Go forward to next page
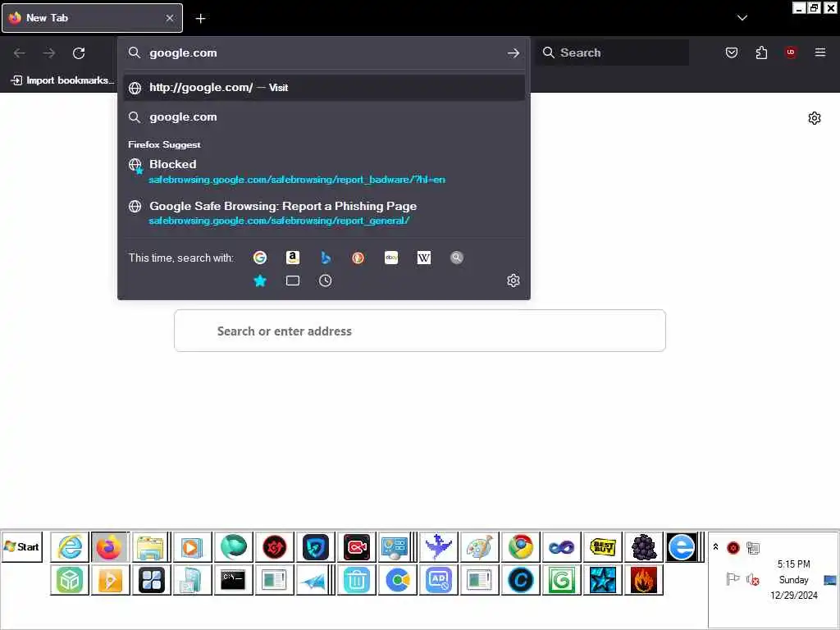840x630 pixels. 48,53
